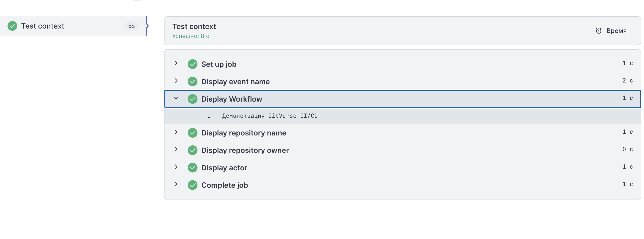The width and height of the screenshot is (644, 239).
Task: Expand the Display repository name chevron
Action: tap(176, 132)
